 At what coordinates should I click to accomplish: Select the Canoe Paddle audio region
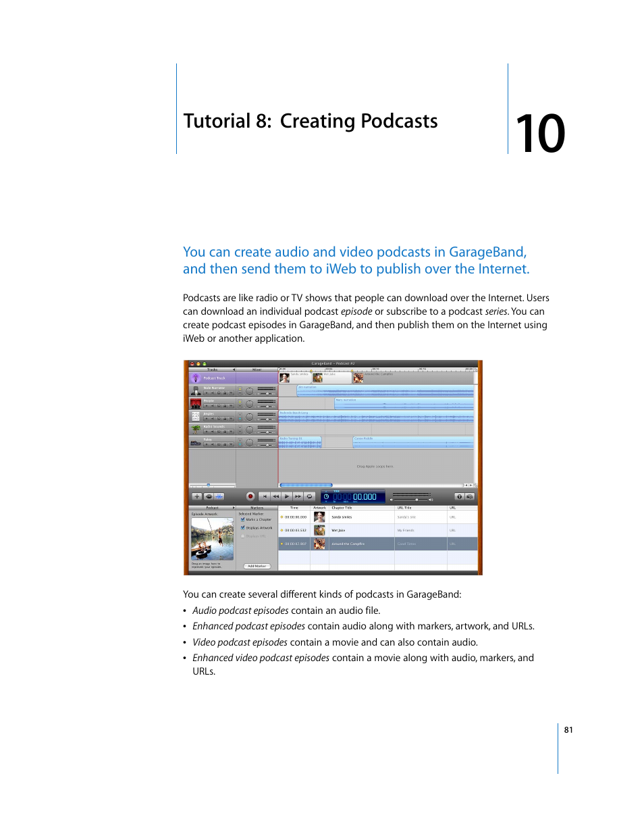coord(413,442)
